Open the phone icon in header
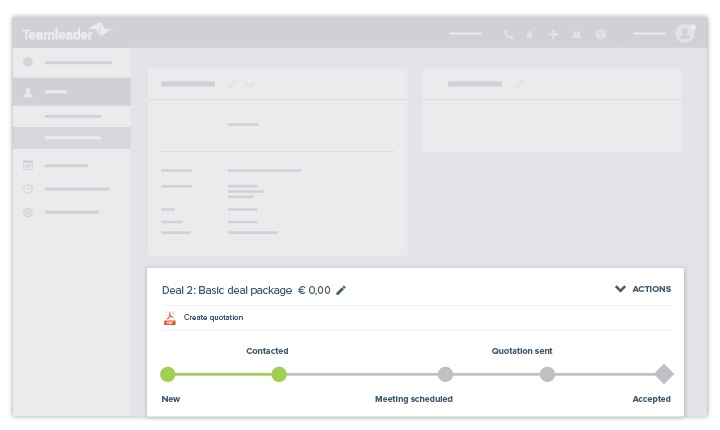The height and width of the screenshot is (430, 720). 508,34
